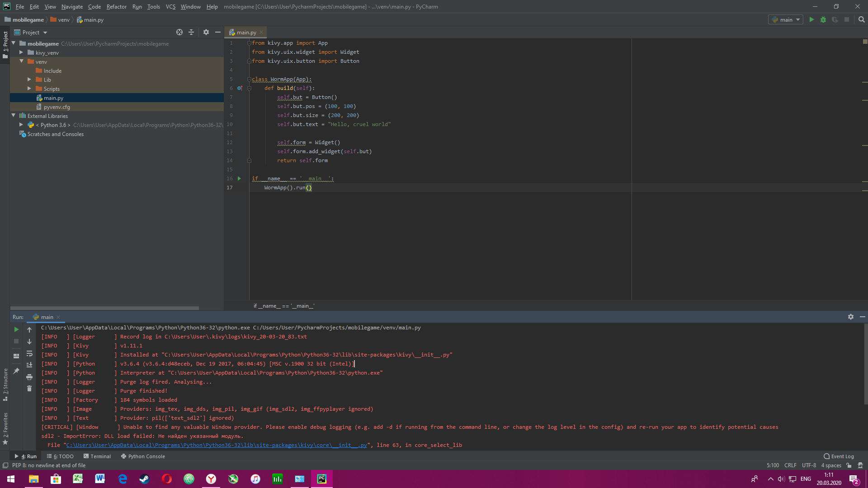This screenshot has height=488, width=868.
Task: Pin the Run tab with the pin icon
Action: [16, 371]
